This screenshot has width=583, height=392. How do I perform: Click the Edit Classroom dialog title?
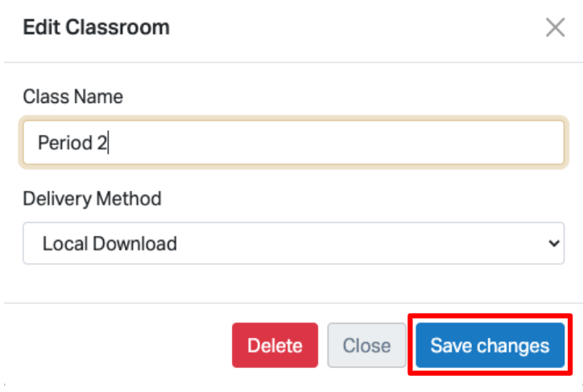point(96,27)
